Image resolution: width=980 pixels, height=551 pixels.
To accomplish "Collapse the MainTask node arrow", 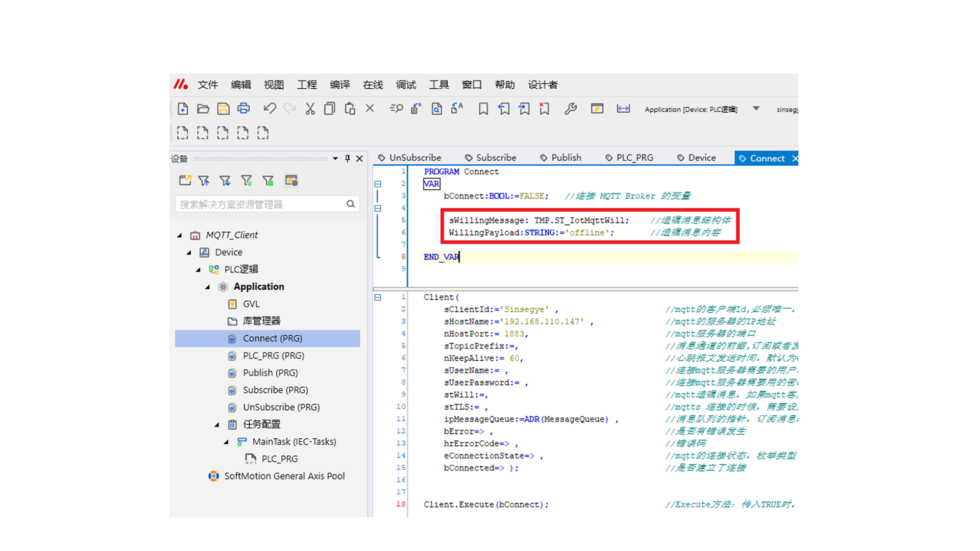I will [226, 442].
